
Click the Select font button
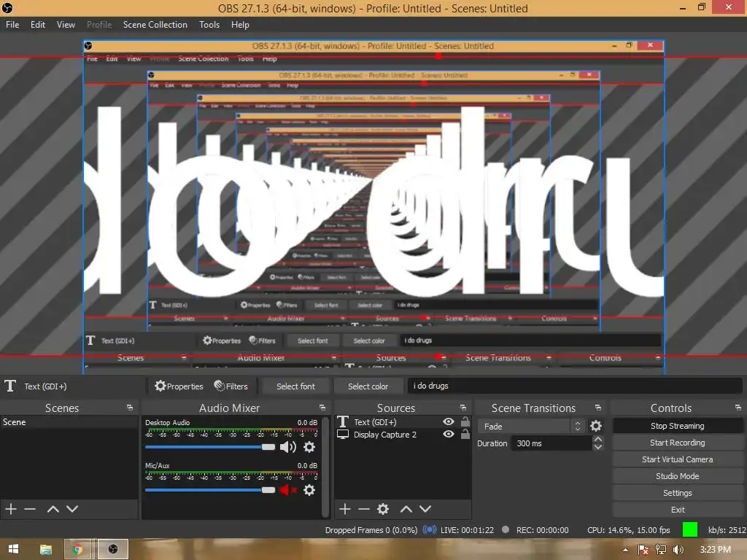pyautogui.click(x=295, y=386)
